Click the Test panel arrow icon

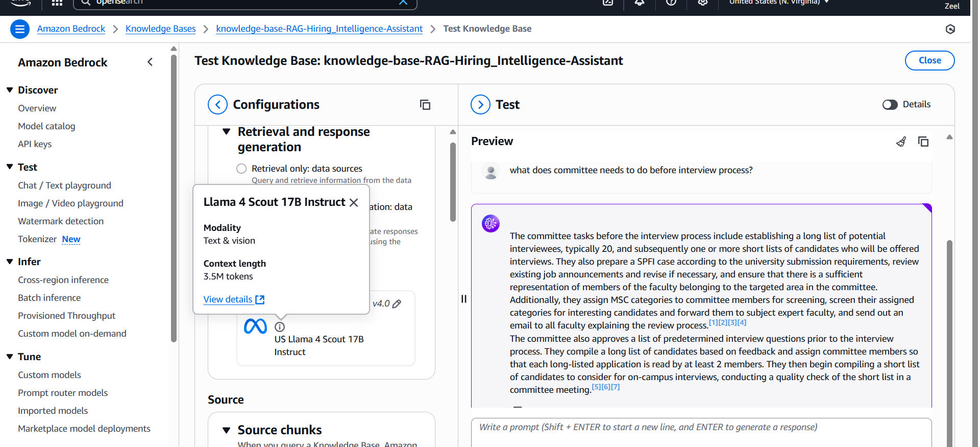(480, 105)
